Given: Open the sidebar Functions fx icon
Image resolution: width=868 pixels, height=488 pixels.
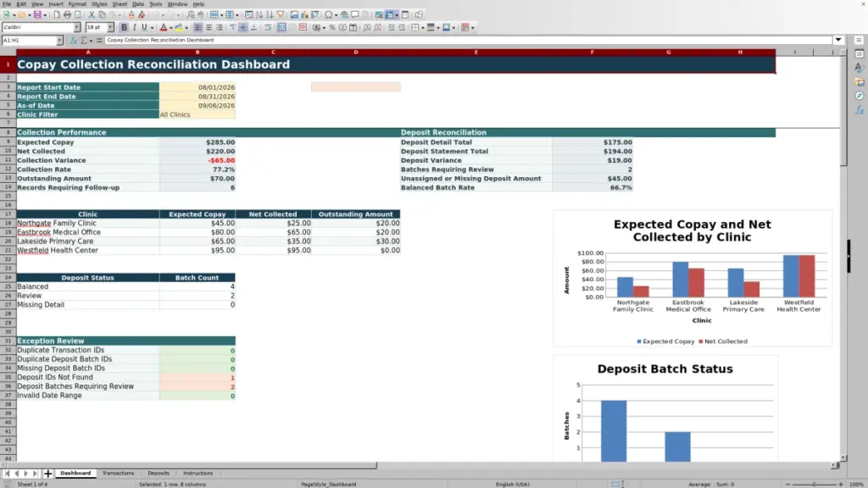Looking at the screenshot, I should click(860, 111).
